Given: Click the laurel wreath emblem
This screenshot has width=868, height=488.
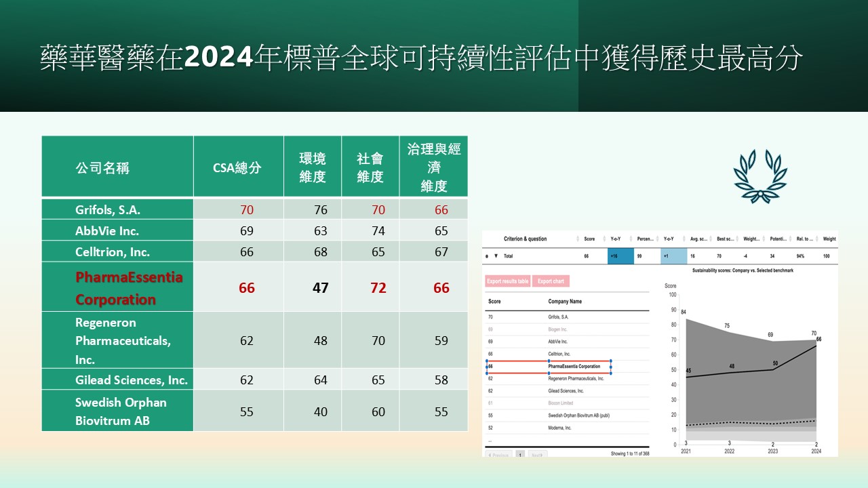Looking at the screenshot, I should 760,176.
